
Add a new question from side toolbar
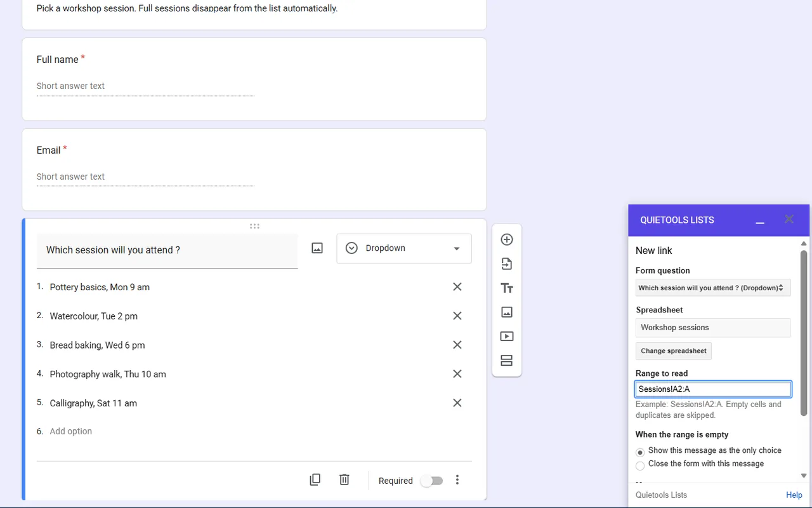click(506, 239)
